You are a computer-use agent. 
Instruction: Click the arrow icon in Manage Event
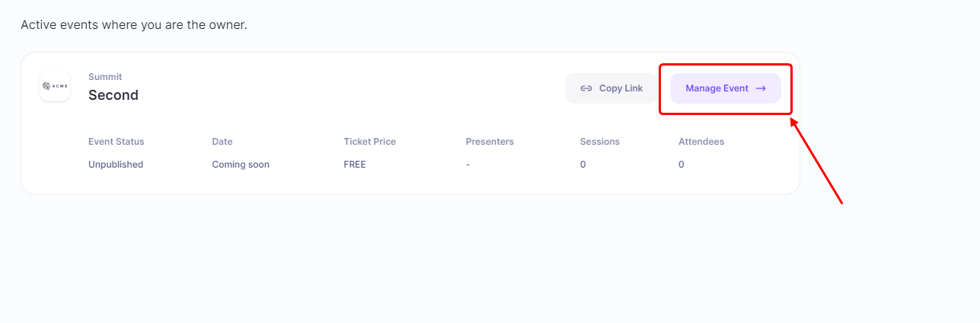761,88
